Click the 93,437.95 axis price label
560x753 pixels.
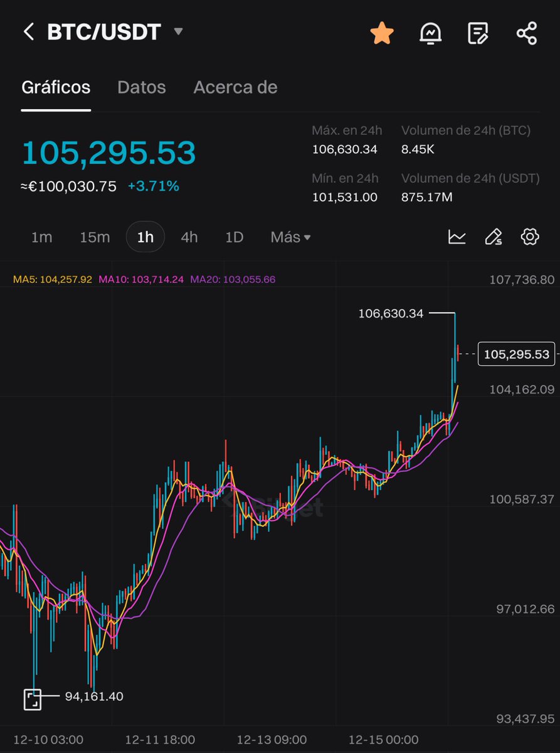pos(525,718)
